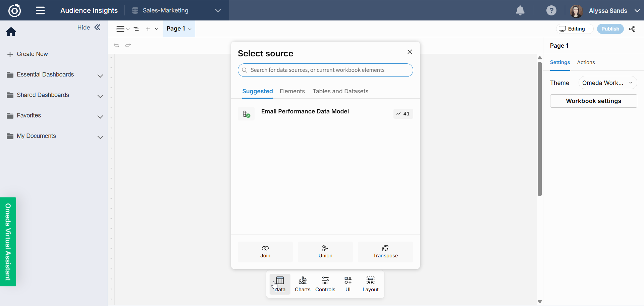Open the Controls element menu
The image size is (644, 306).
[x=325, y=284]
